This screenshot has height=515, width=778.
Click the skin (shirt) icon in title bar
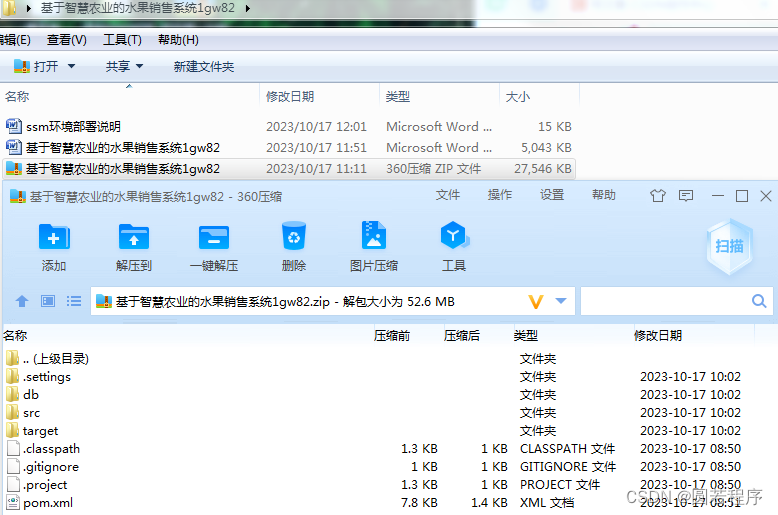(658, 196)
